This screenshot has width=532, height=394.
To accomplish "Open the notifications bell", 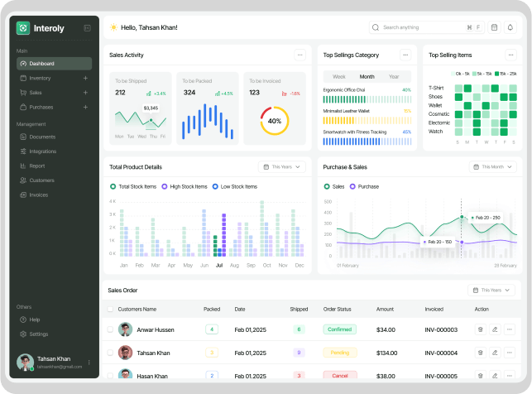I will tap(510, 27).
